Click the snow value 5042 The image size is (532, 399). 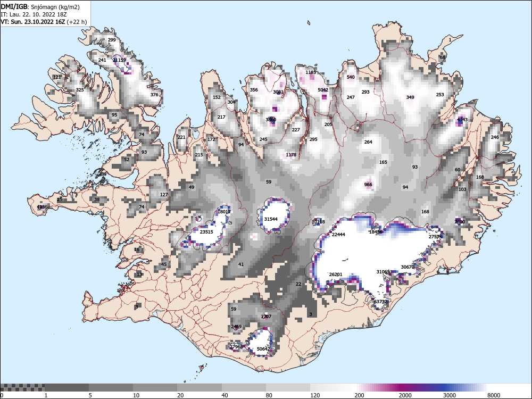(x=323, y=90)
